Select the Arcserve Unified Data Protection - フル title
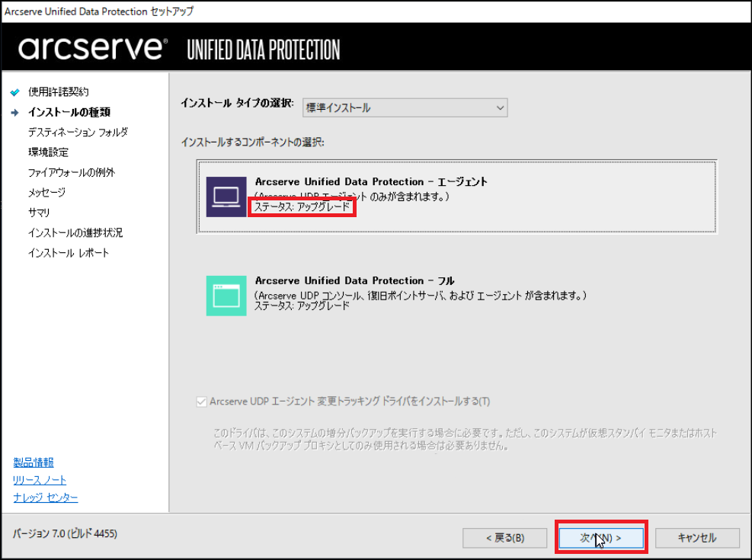752x560 pixels. tap(355, 280)
